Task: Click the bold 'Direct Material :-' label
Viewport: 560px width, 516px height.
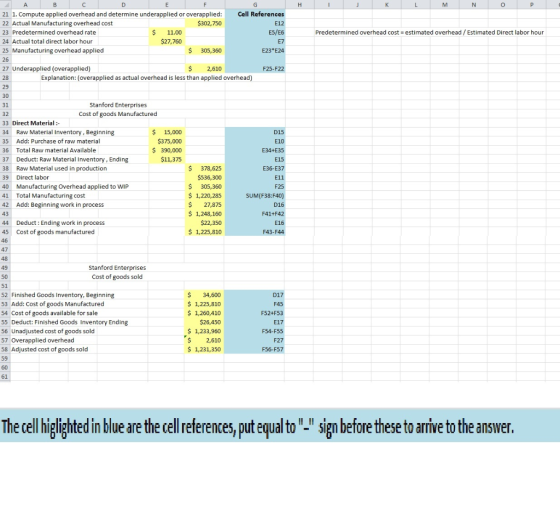Action: click(x=36, y=123)
